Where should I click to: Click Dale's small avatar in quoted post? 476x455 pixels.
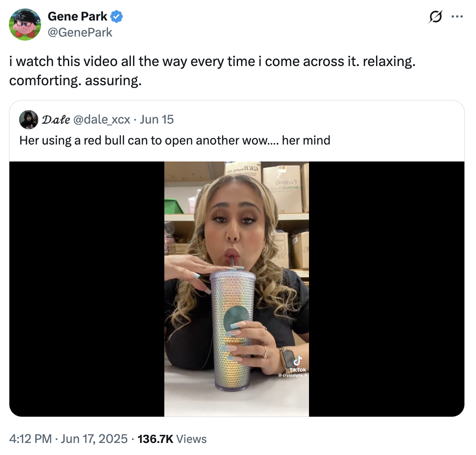click(x=28, y=120)
